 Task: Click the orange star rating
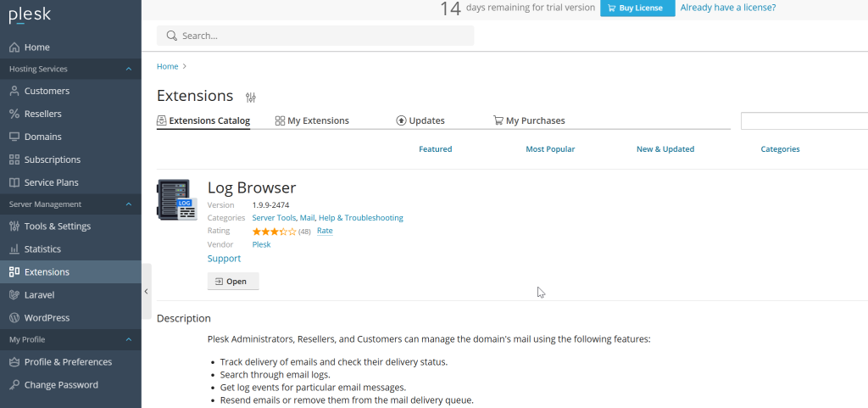tap(274, 232)
